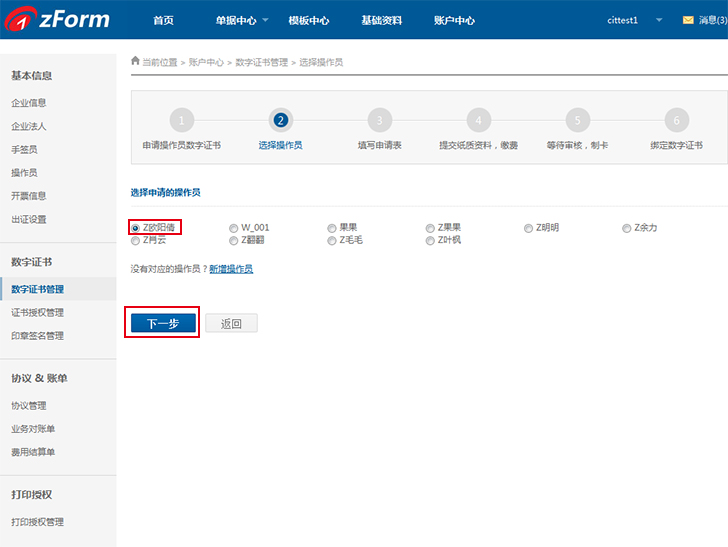Open messages via the envelope icon

click(687, 20)
